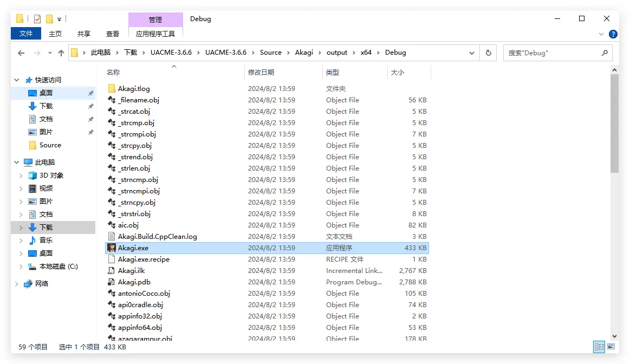The height and width of the screenshot is (364, 630).
Task: Click the Properties quick access toolbar icon
Action: point(37,19)
